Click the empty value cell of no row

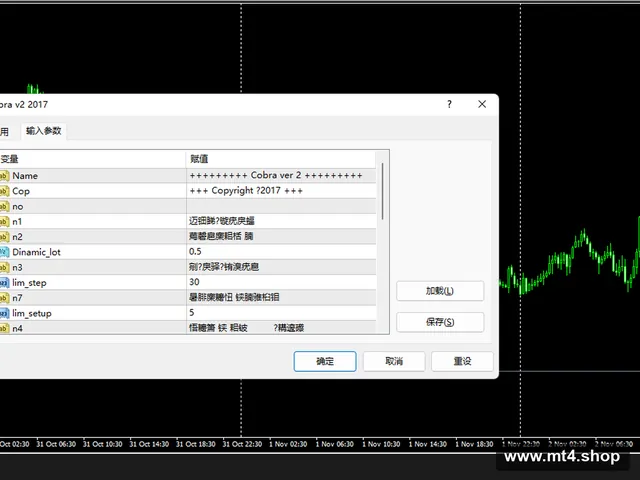click(281, 206)
